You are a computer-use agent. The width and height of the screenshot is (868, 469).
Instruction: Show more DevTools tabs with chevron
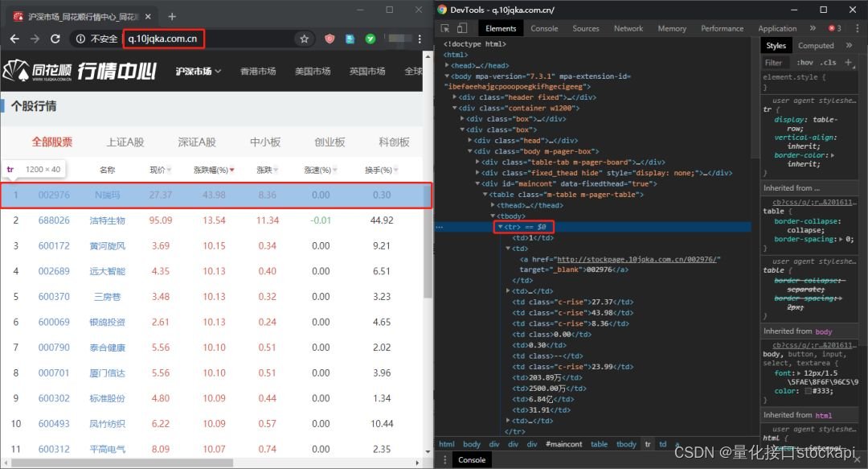(812, 28)
